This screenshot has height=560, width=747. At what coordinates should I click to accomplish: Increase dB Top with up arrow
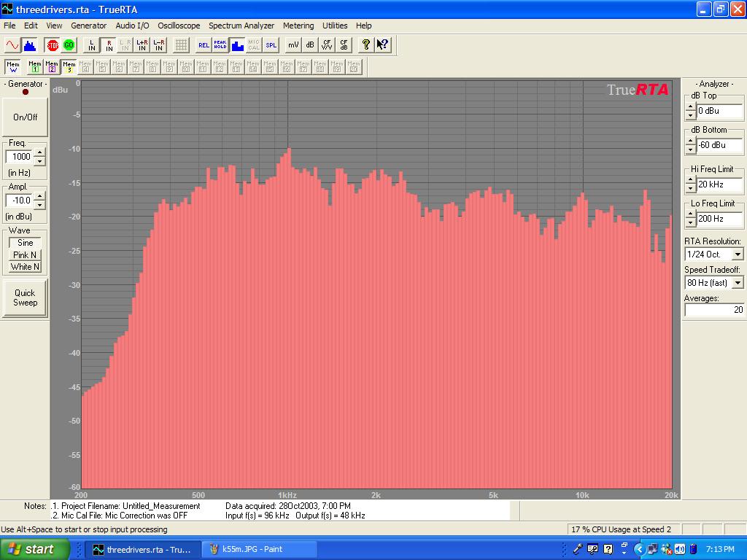coord(690,107)
